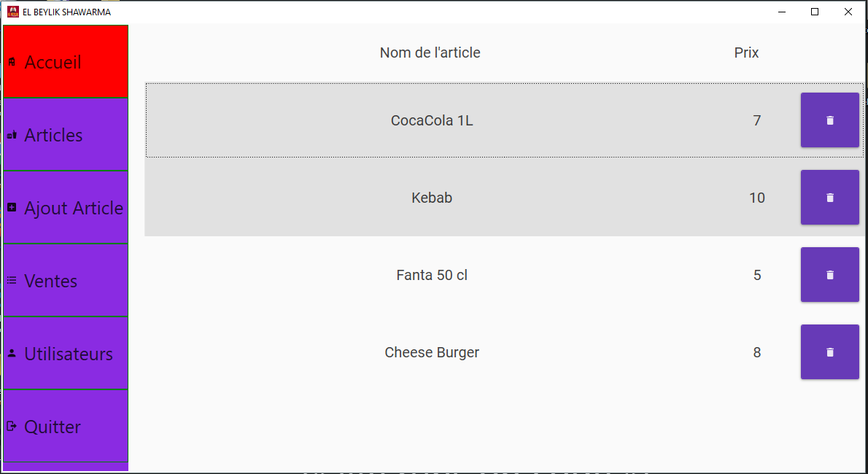Click the Nom de l'article column header

[430, 53]
